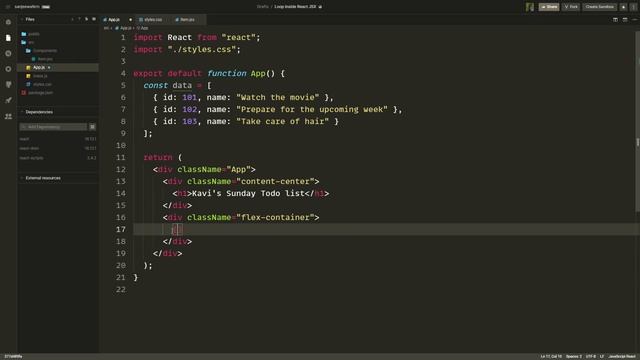Viewport: 640px width, 360px height.
Task: Click the username label at top left
Action: [x=27, y=7]
